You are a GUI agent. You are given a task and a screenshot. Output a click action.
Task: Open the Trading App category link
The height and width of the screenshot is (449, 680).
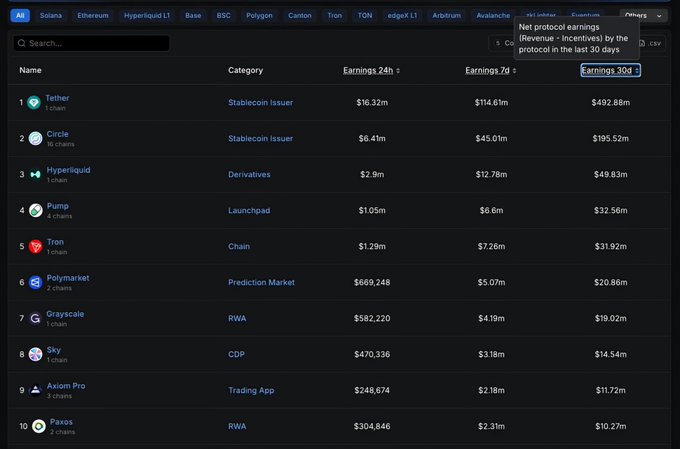[x=252, y=391]
